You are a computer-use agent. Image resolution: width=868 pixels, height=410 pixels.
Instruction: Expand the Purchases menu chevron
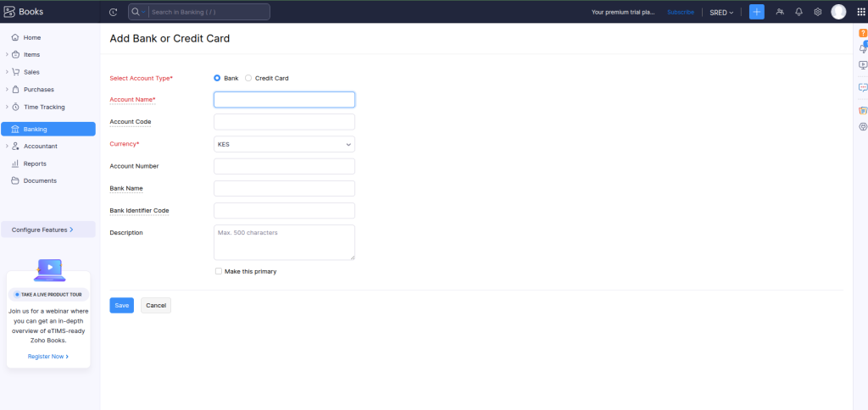coord(7,89)
